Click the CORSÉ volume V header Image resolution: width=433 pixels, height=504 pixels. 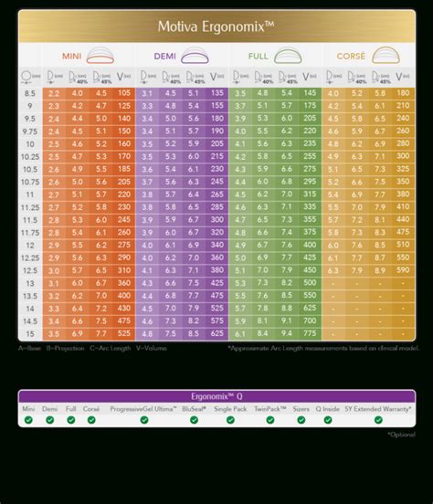pos(403,77)
